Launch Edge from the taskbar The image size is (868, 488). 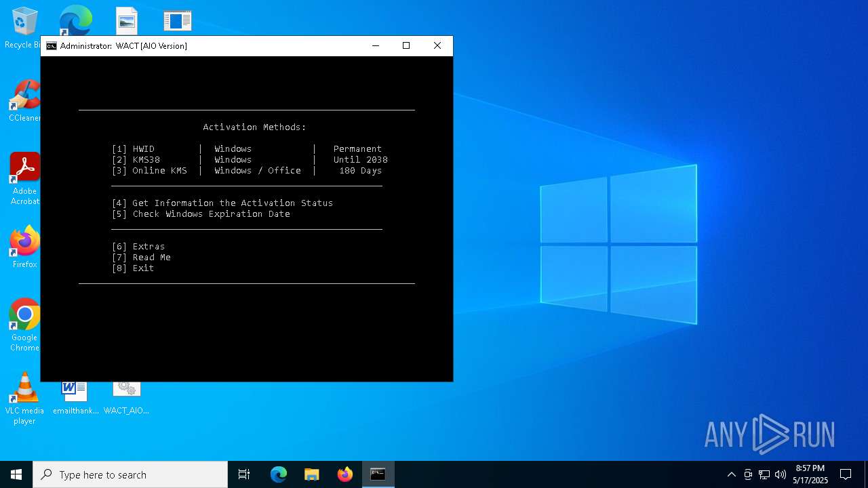(x=279, y=474)
